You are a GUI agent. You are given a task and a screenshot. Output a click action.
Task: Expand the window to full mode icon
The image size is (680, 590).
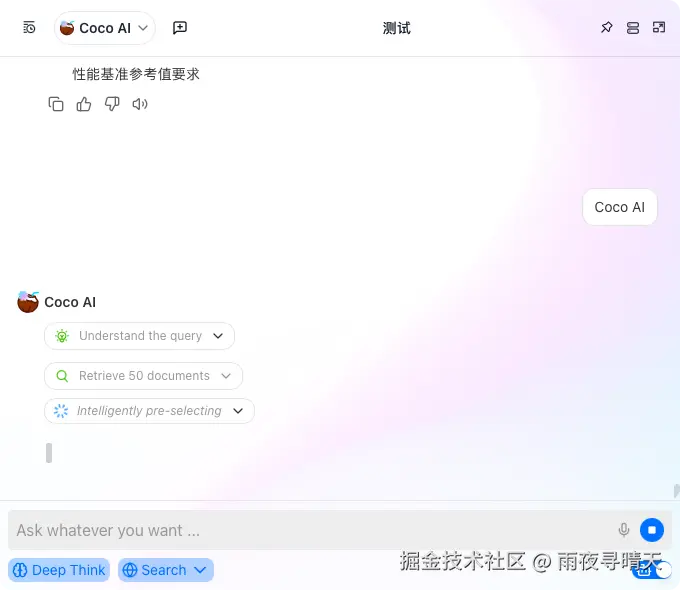[x=659, y=28]
